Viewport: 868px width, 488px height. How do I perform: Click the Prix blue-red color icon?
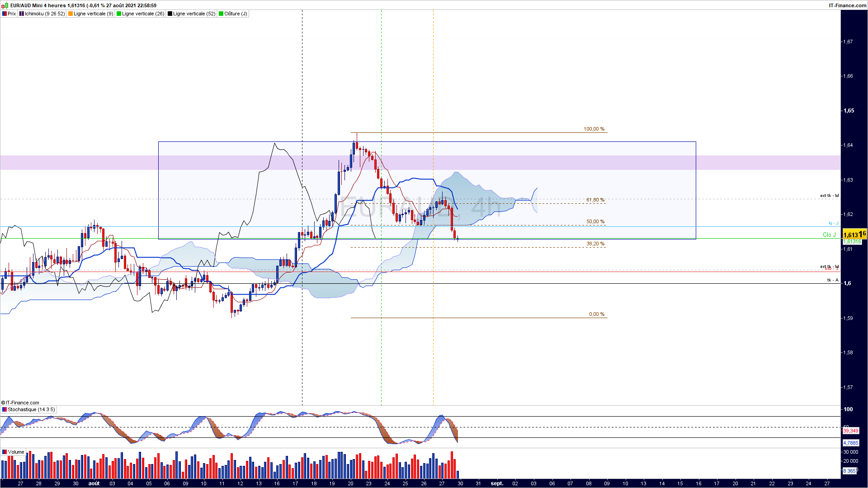pyautogui.click(x=5, y=14)
